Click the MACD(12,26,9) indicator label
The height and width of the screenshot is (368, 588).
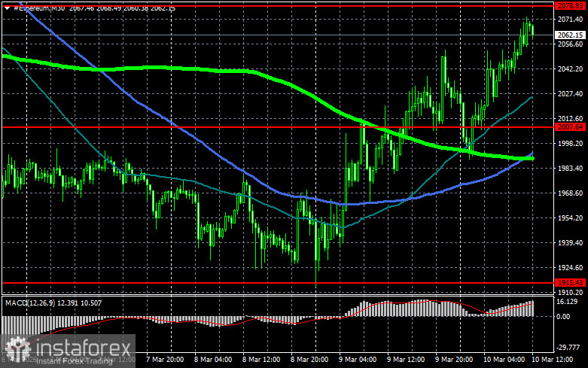pyautogui.click(x=30, y=303)
